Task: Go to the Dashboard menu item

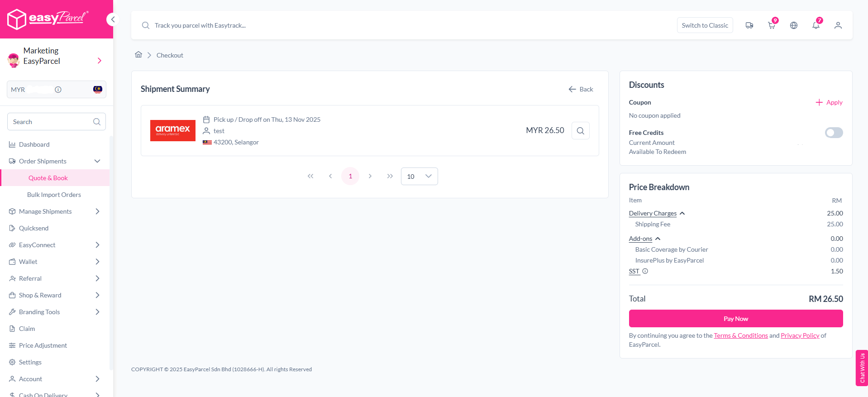Action: click(x=34, y=144)
